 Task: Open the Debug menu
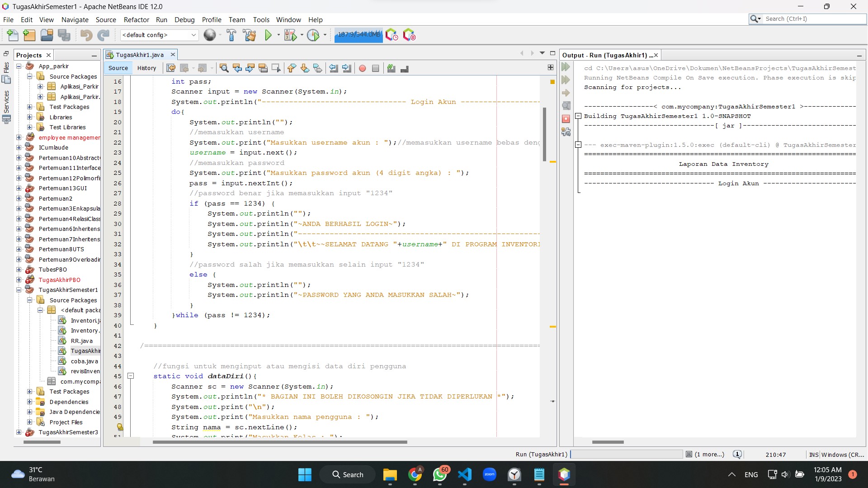pos(184,19)
